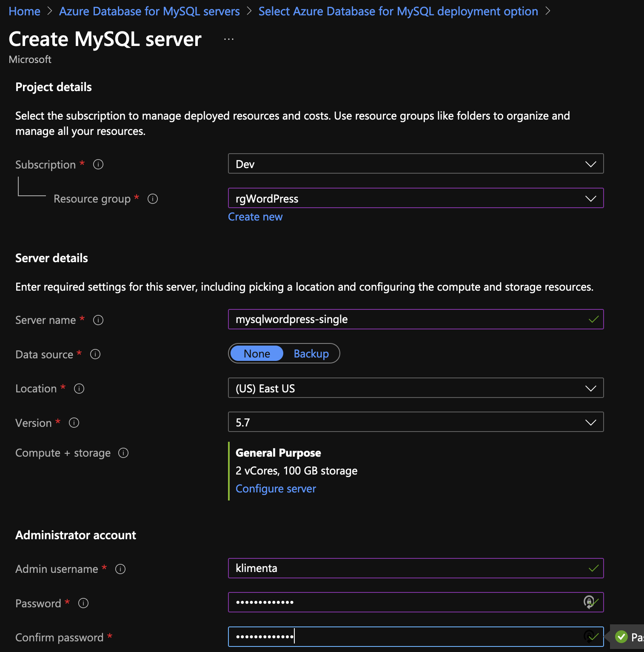Click the Admin username info icon
The image size is (644, 652).
tap(120, 569)
